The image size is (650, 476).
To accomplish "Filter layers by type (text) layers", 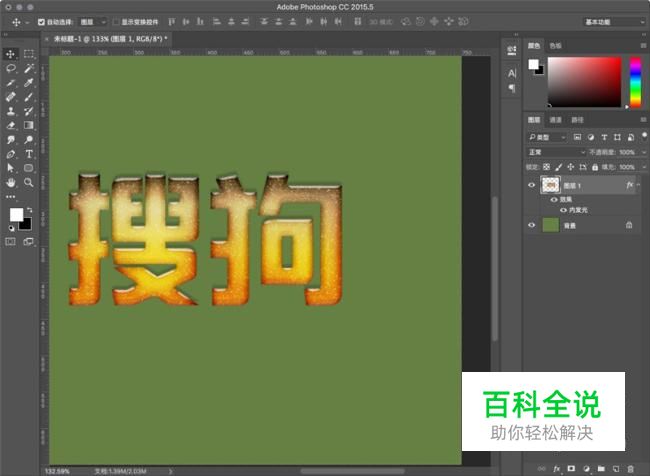I will (604, 137).
